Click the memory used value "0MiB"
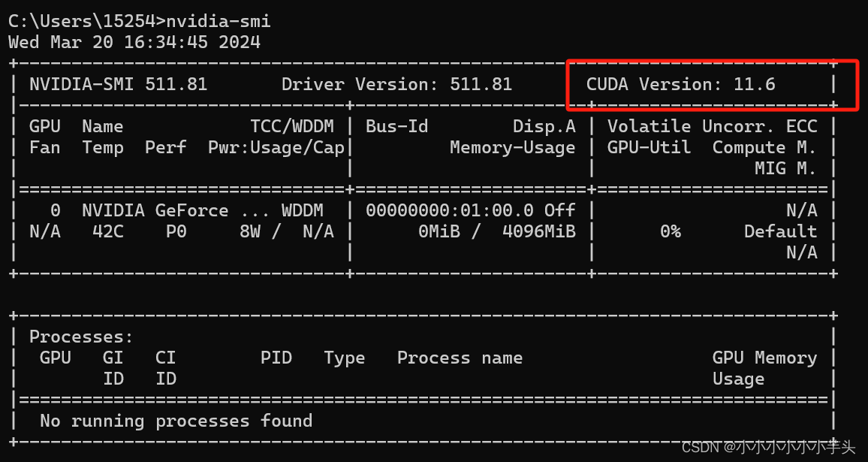This screenshot has width=868, height=462. pos(439,231)
